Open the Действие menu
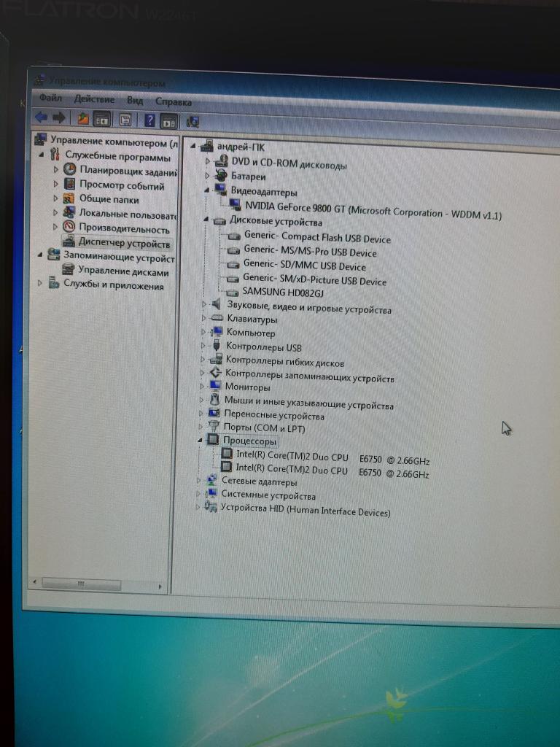The height and width of the screenshot is (747, 560). point(94,99)
